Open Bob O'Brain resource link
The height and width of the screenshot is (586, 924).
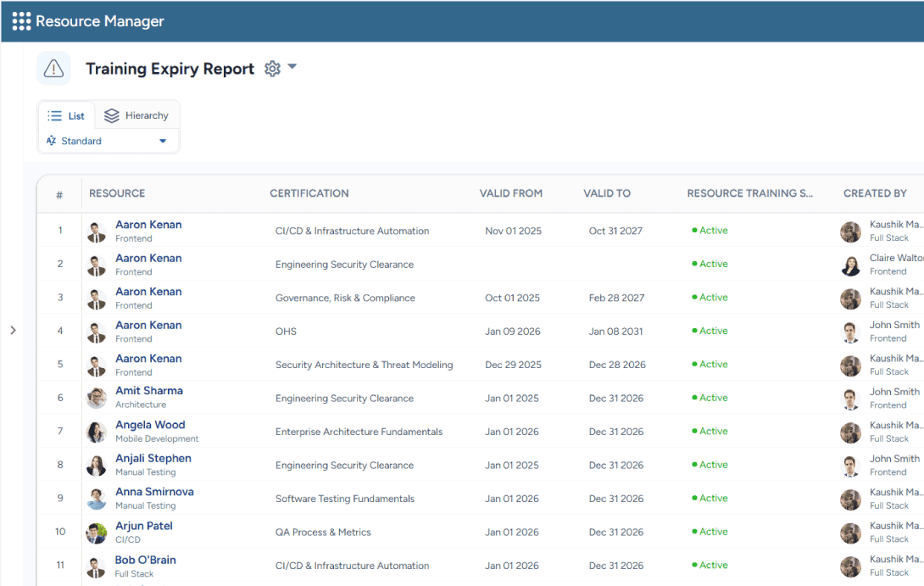point(146,560)
